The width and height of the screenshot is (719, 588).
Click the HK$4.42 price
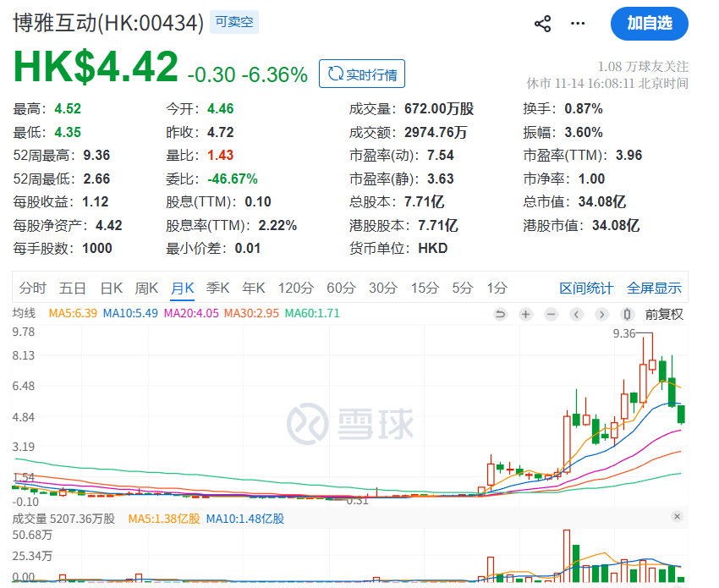point(96,67)
